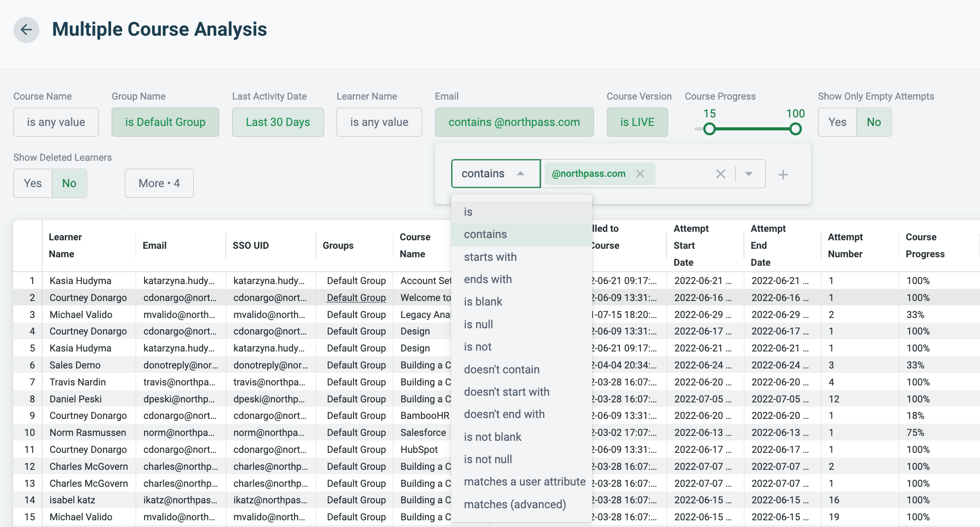Choose 'matches a user attribute' operator
980x527 pixels.
coord(525,481)
